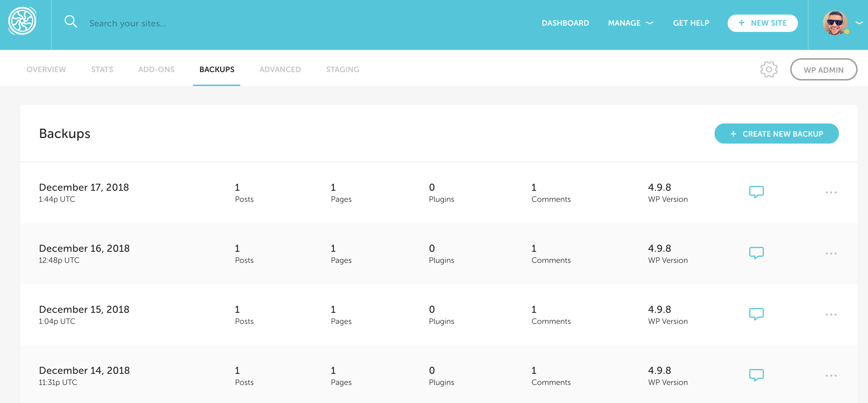Viewport: 868px width, 403px height.
Task: Click the OVERVIEW tab
Action: [46, 70]
